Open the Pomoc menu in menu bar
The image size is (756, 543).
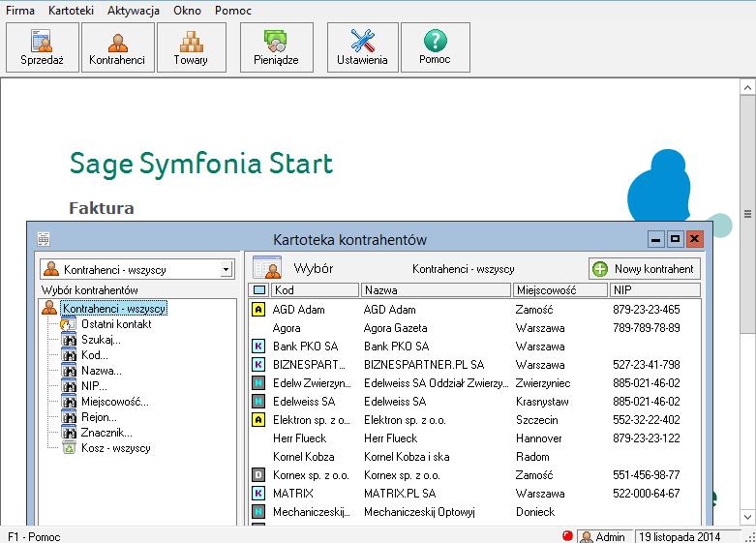click(233, 10)
